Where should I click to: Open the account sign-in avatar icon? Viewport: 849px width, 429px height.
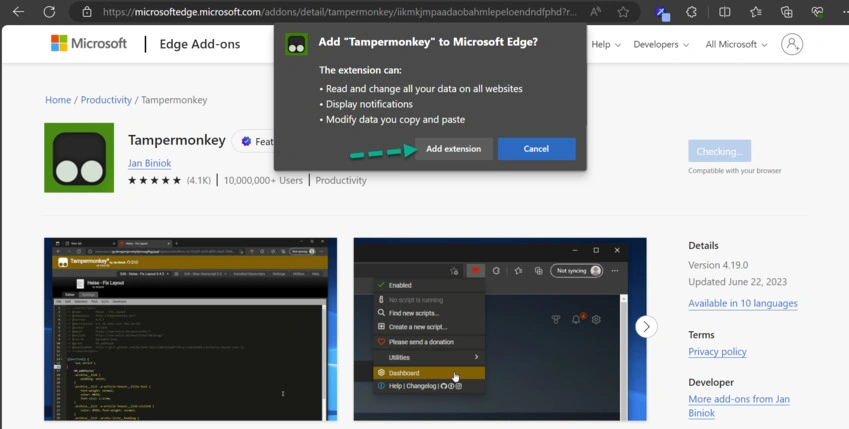(792, 44)
